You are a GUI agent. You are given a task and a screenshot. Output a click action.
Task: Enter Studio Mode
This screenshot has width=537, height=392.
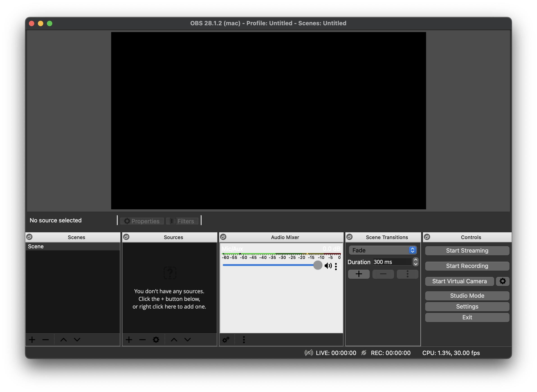(x=467, y=296)
